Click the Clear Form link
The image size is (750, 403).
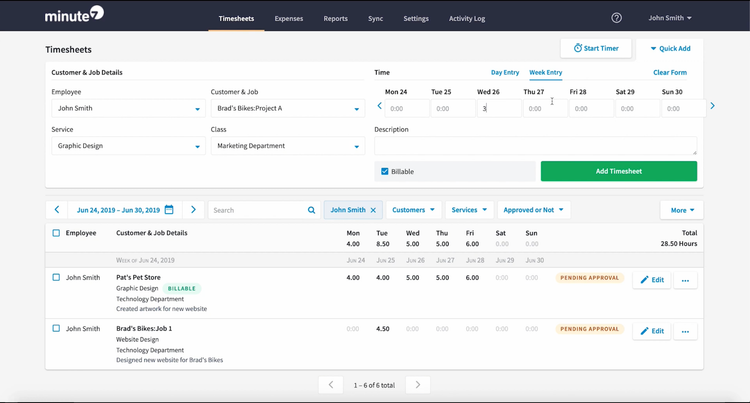(x=669, y=73)
